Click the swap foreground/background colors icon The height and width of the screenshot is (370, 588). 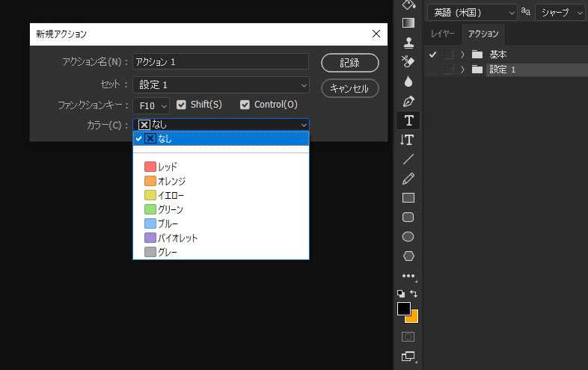coord(414,294)
